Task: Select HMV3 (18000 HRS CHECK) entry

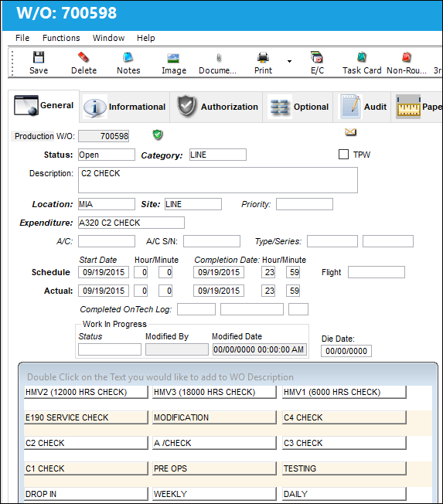Action: click(x=214, y=392)
